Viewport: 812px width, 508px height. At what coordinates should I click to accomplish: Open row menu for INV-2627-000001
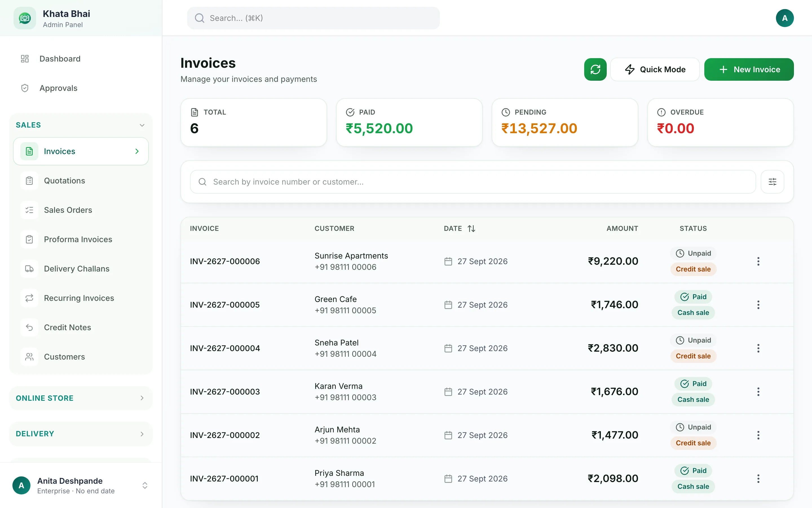[758, 479]
